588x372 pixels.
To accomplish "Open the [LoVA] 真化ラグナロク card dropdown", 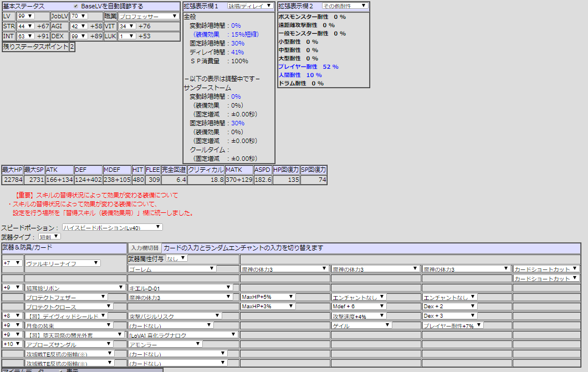I will (x=182, y=334).
